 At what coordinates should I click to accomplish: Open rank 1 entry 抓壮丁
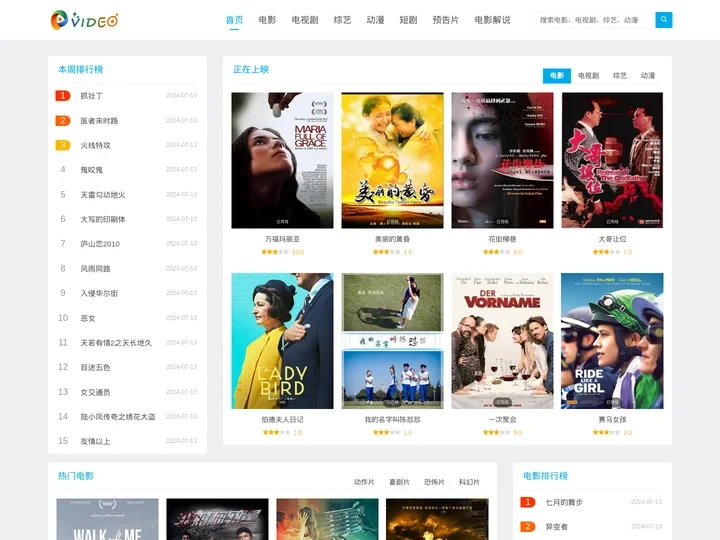click(x=91, y=96)
